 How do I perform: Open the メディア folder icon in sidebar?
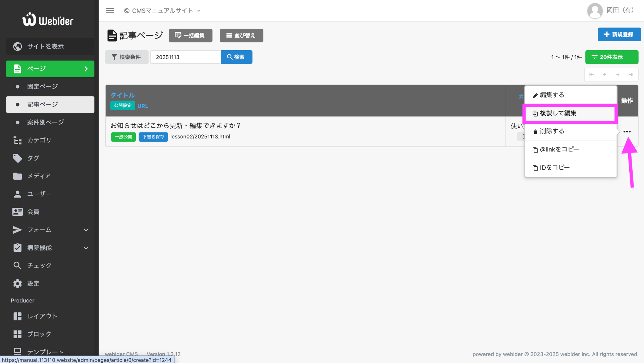coord(17,176)
